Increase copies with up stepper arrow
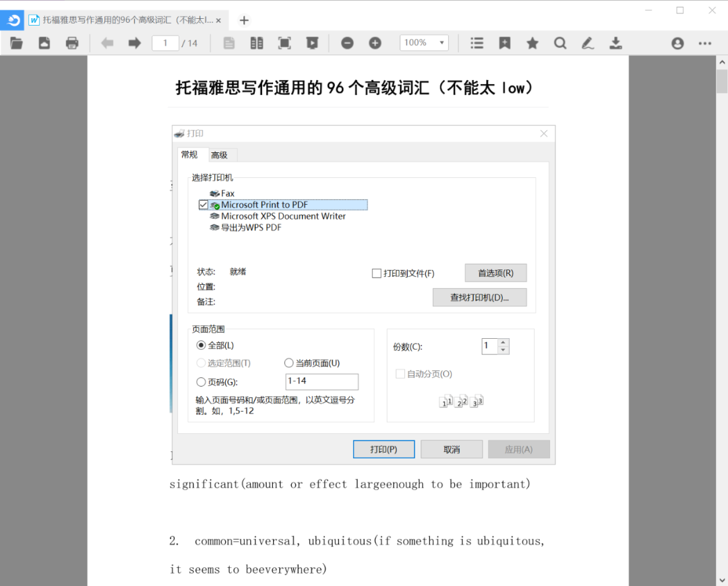This screenshot has width=728, height=586. (x=504, y=342)
